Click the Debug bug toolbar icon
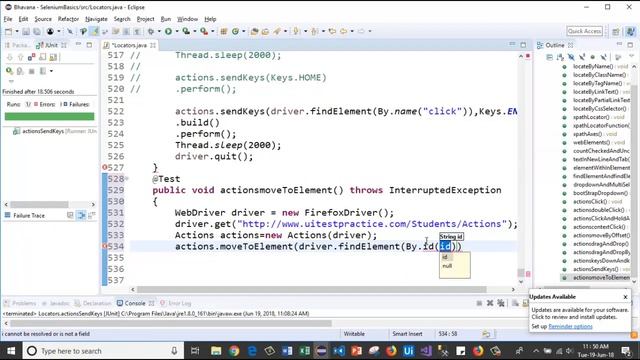 pos(151,31)
